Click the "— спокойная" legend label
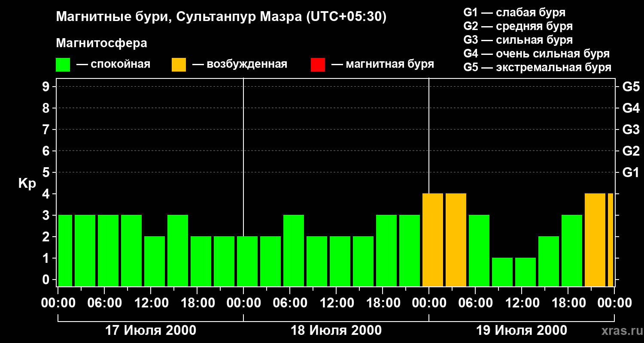644x343 pixels. pos(113,65)
